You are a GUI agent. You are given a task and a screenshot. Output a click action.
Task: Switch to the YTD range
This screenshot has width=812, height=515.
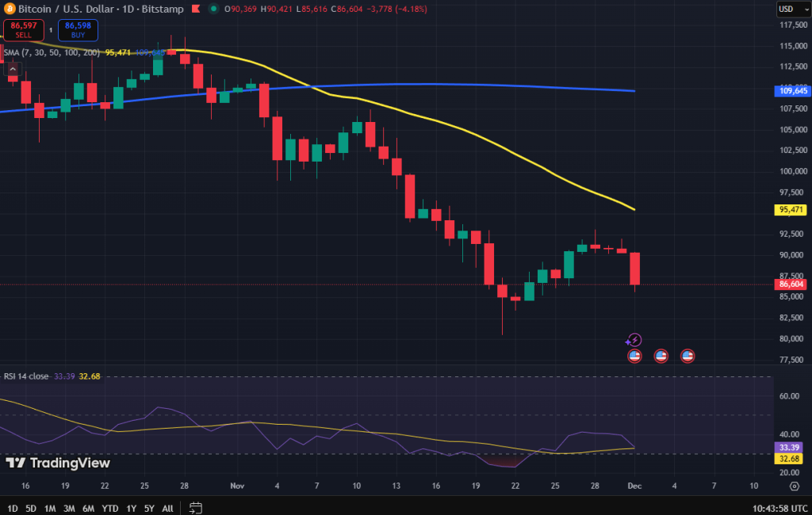pos(109,508)
